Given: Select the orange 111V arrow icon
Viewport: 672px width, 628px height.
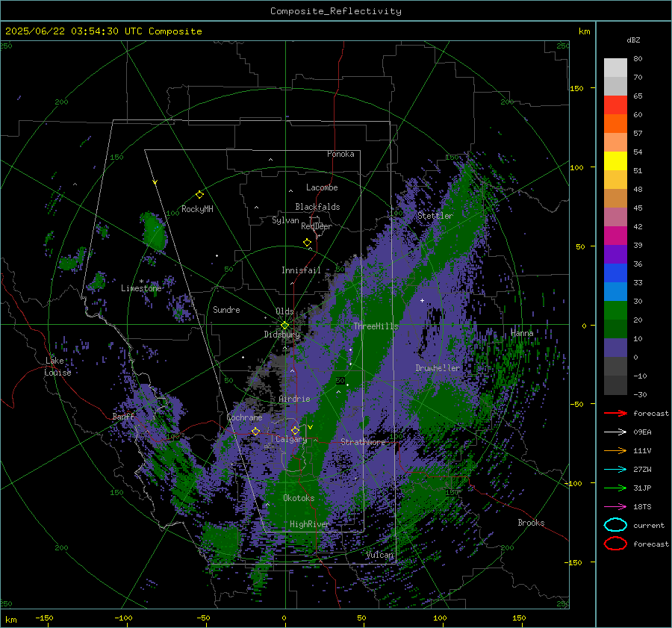Looking at the screenshot, I should coord(615,450).
